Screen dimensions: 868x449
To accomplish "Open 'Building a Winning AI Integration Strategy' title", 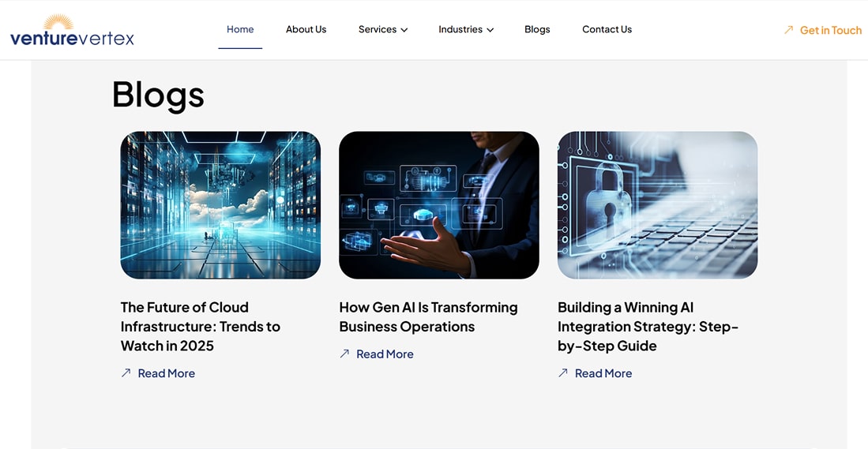I will [648, 327].
